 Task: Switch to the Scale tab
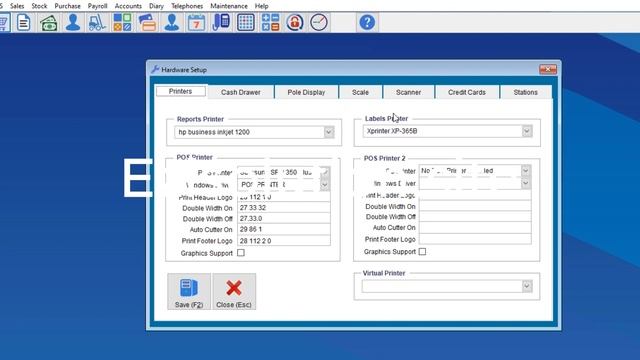click(x=360, y=92)
